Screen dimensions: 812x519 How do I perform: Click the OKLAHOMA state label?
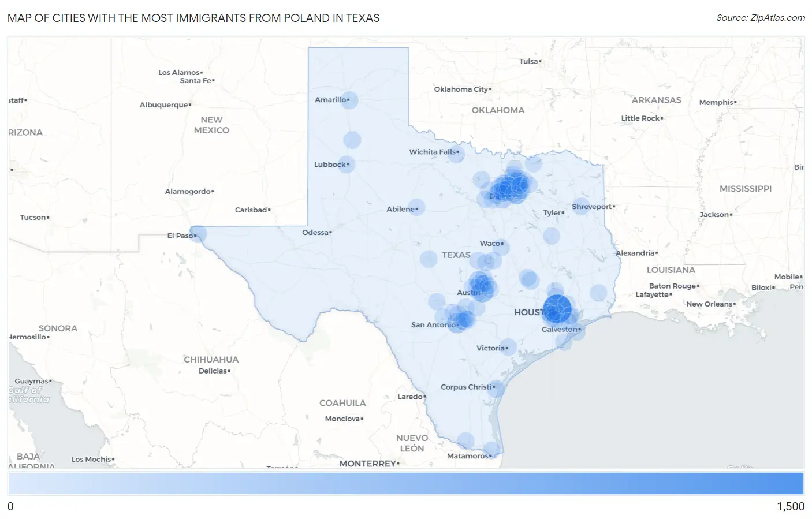click(498, 110)
